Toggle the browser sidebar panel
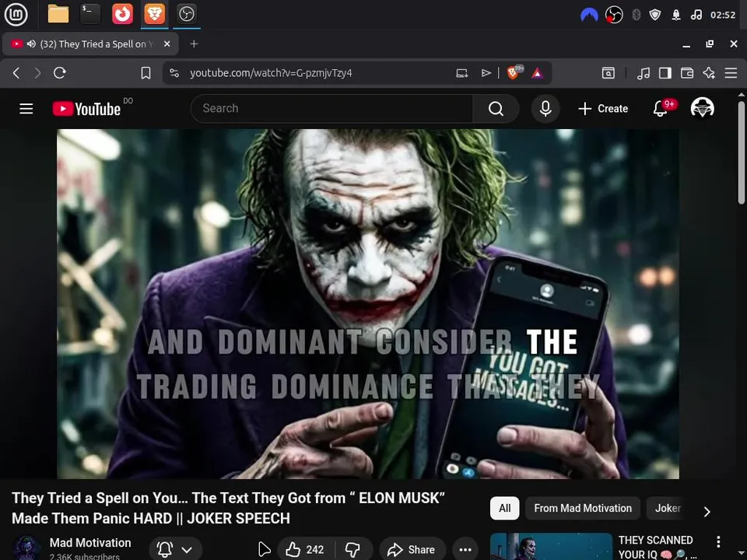747x560 pixels. click(x=665, y=73)
